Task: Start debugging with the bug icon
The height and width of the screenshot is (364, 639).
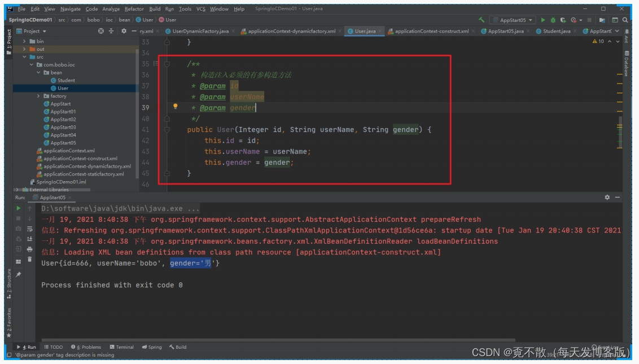Action: tap(553, 20)
